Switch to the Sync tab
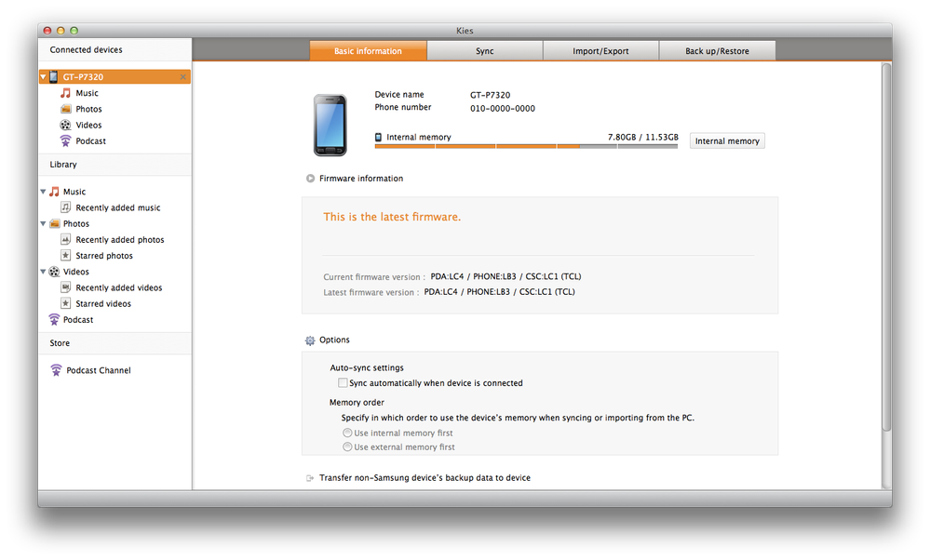 [x=484, y=51]
